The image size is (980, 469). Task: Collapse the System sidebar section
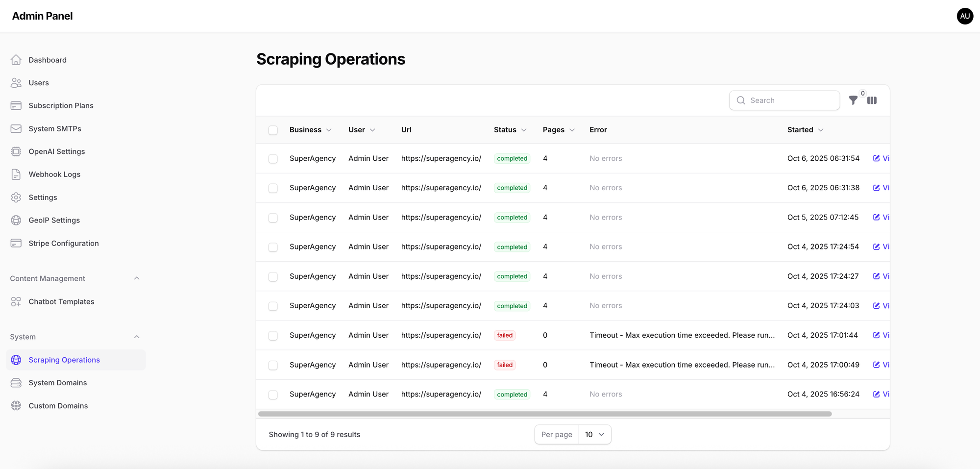[x=137, y=337]
